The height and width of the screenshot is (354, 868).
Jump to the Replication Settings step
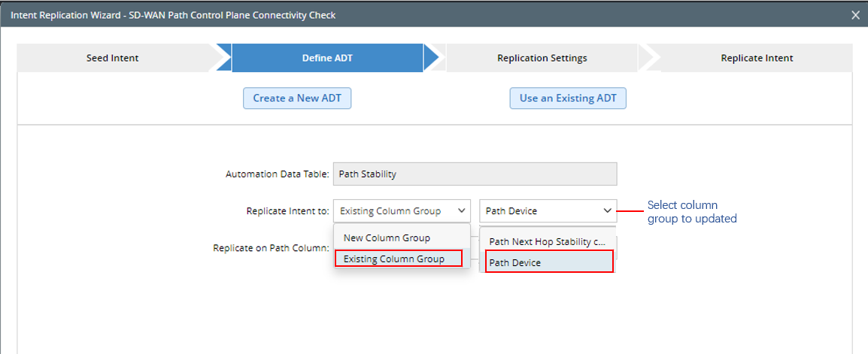(542, 58)
